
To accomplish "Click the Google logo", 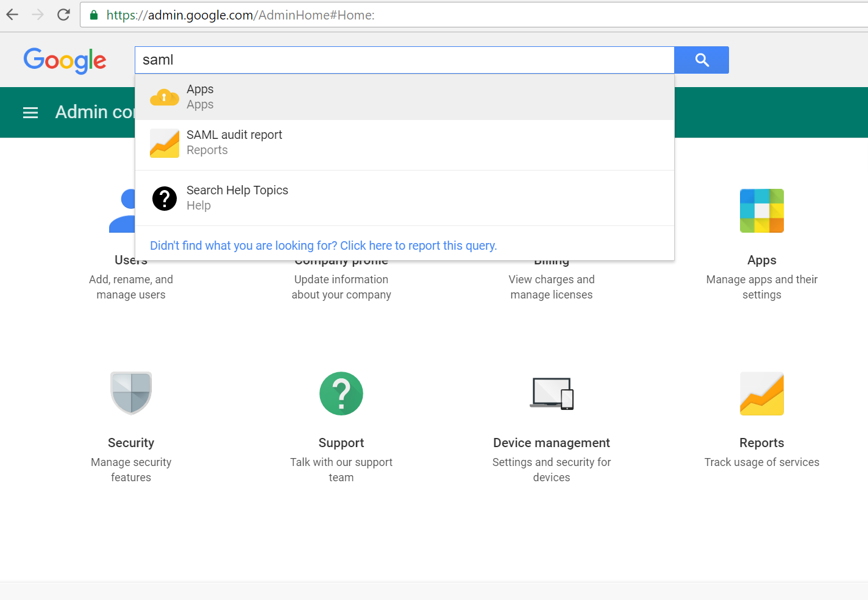I will tap(65, 60).
